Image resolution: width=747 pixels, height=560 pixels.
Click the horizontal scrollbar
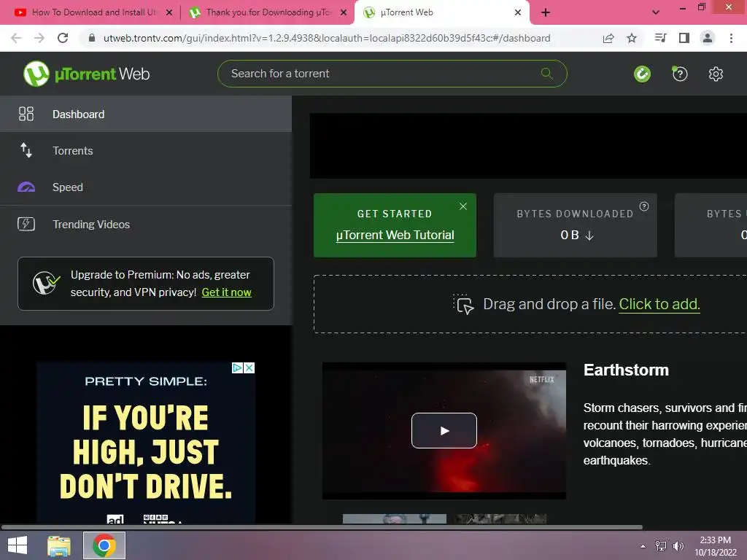pyautogui.click(x=322, y=527)
